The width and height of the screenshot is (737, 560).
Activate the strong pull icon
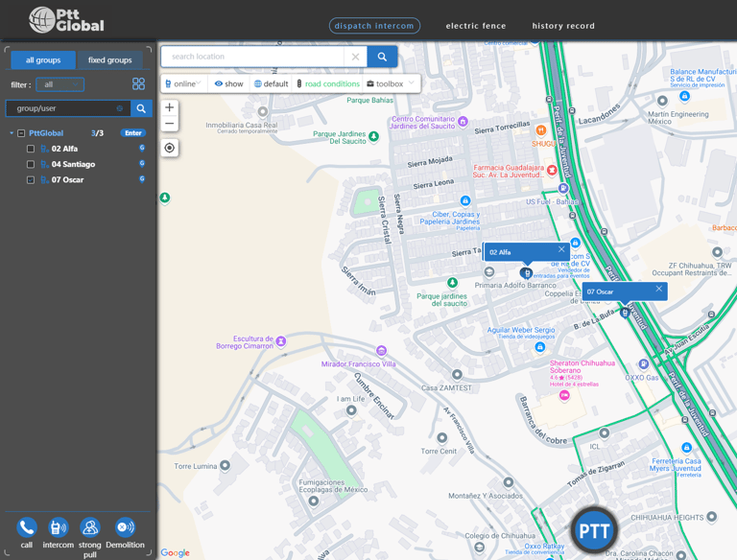[x=90, y=527]
